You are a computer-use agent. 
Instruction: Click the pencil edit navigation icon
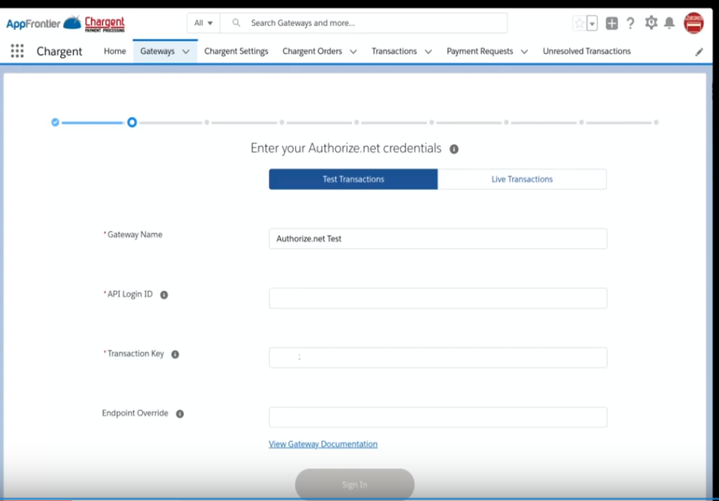(699, 52)
